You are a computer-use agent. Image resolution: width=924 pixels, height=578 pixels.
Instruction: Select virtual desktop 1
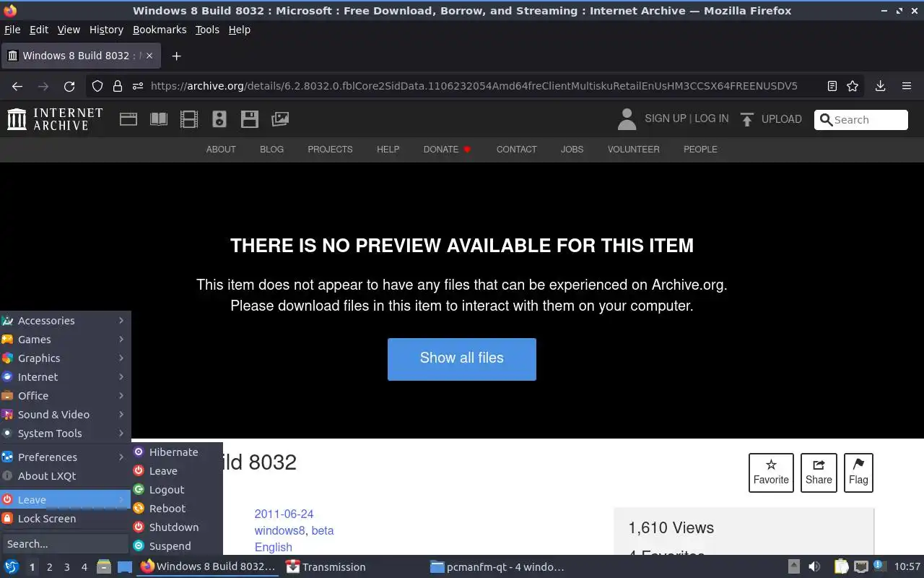[32, 567]
